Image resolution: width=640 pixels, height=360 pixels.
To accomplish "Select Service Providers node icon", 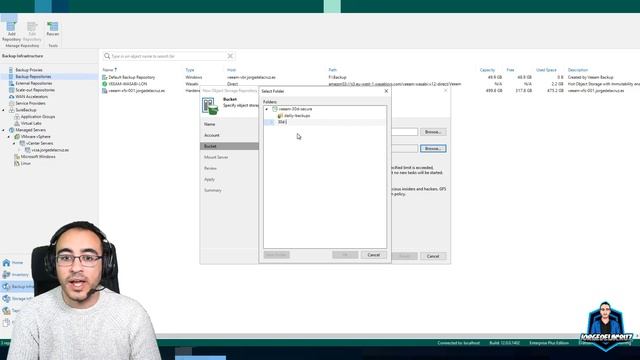I will (x=11, y=103).
